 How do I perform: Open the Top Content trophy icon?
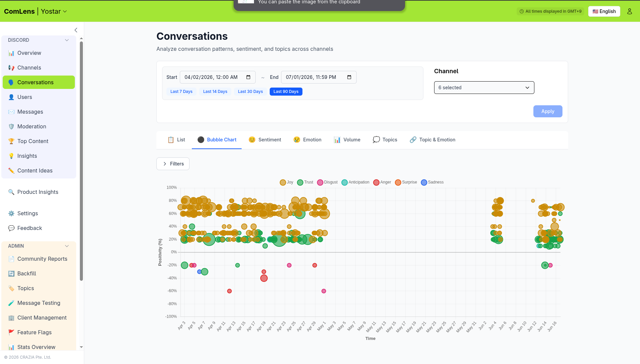click(x=11, y=141)
